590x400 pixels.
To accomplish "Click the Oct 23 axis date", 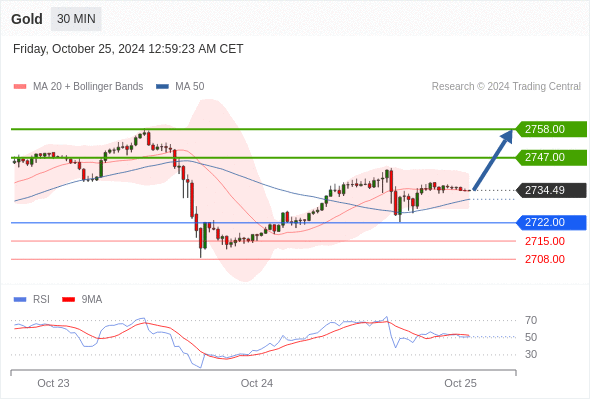I will 53,383.
